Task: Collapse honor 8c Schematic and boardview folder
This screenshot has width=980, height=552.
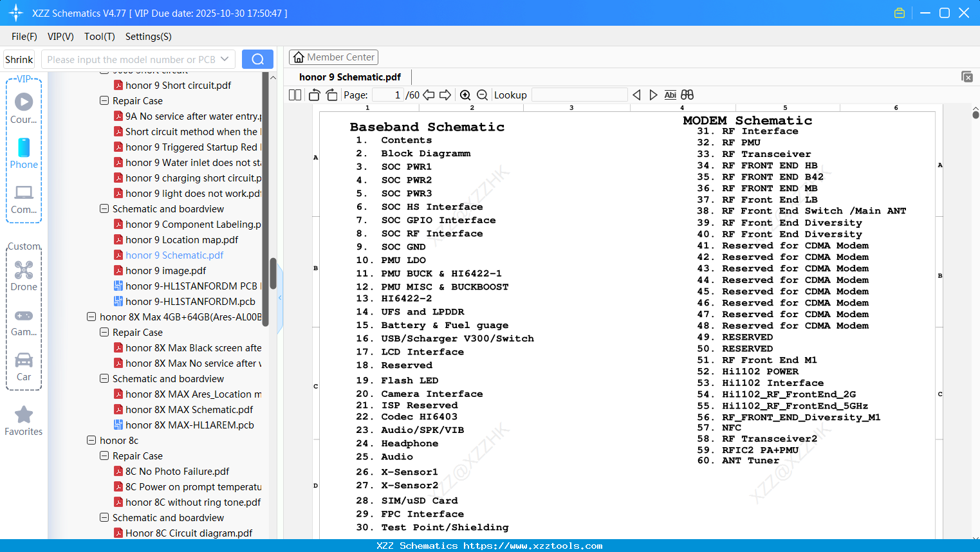Action: pyautogui.click(x=104, y=517)
